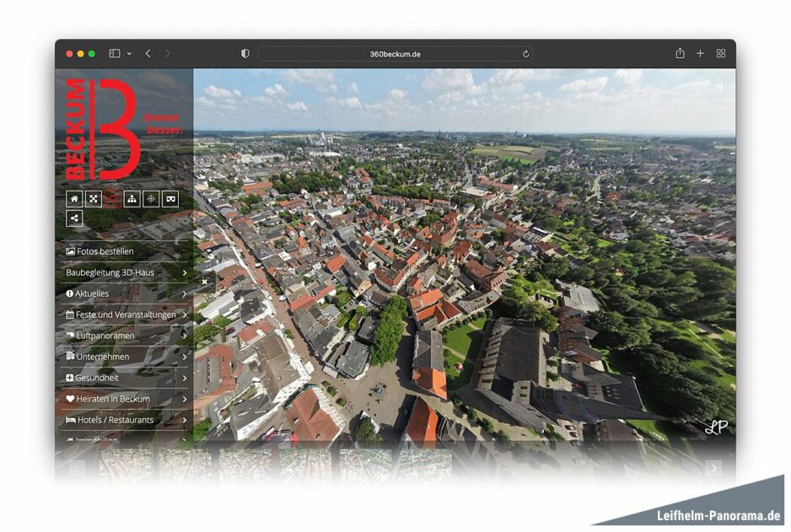791x532 pixels.
Task: Toggle fullscreen mode for the panorama
Action: (93, 199)
